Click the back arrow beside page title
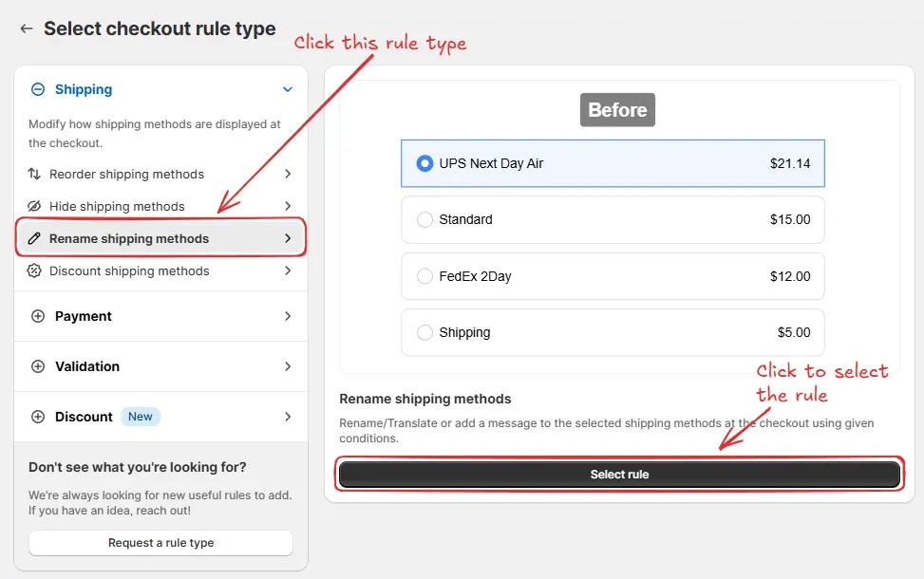This screenshot has width=924, height=579. [x=26, y=28]
